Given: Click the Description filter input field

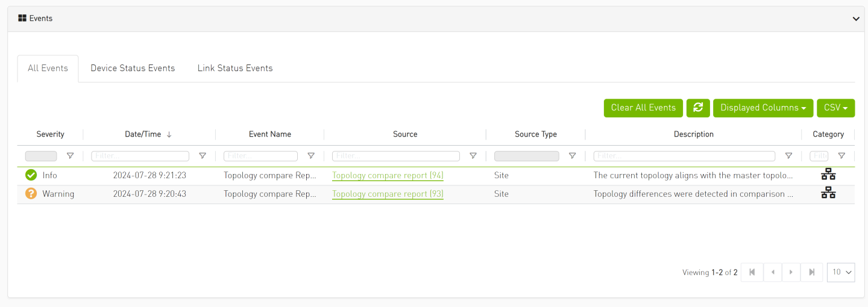Looking at the screenshot, I should pos(684,156).
